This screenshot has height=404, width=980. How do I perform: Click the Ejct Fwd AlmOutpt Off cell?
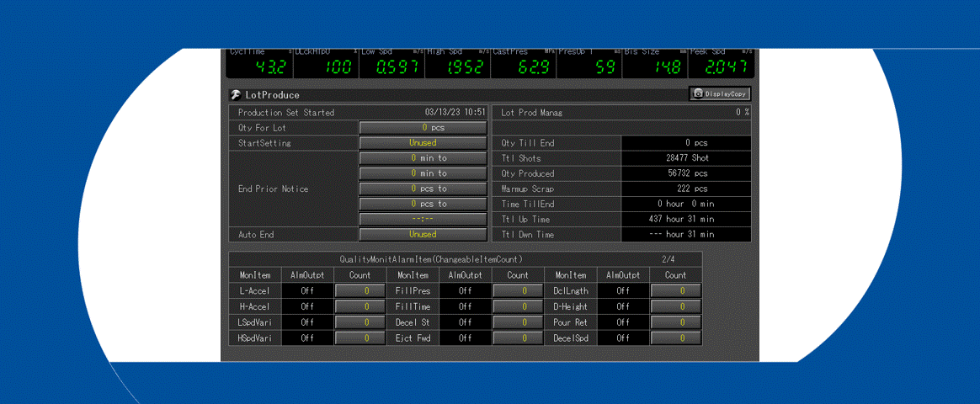pyautogui.click(x=465, y=338)
